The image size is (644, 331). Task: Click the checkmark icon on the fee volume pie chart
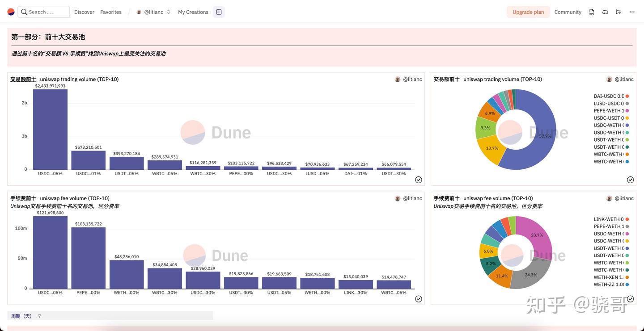(630, 299)
